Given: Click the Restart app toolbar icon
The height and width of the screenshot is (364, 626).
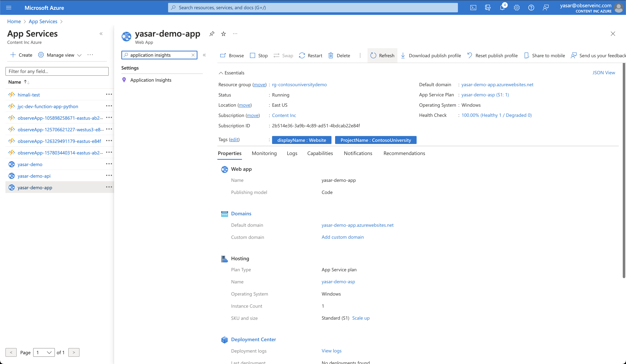Looking at the screenshot, I should 302,56.
